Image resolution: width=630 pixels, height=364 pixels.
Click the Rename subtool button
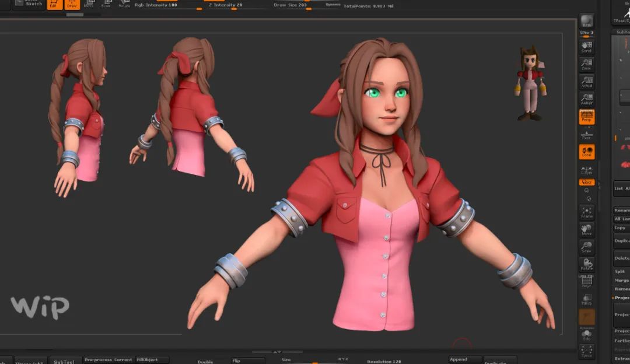(x=622, y=210)
